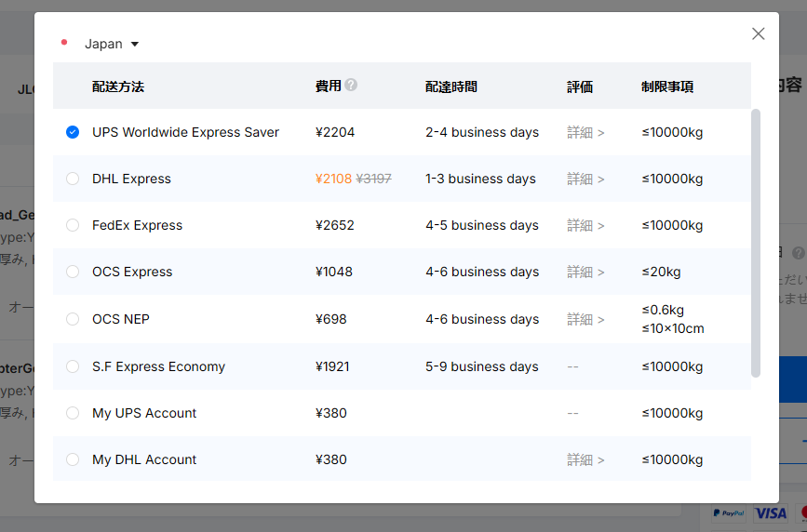The image size is (807, 532).
Task: Open 詳細 link for UPS Worldwide Express Saver
Action: pos(585,132)
